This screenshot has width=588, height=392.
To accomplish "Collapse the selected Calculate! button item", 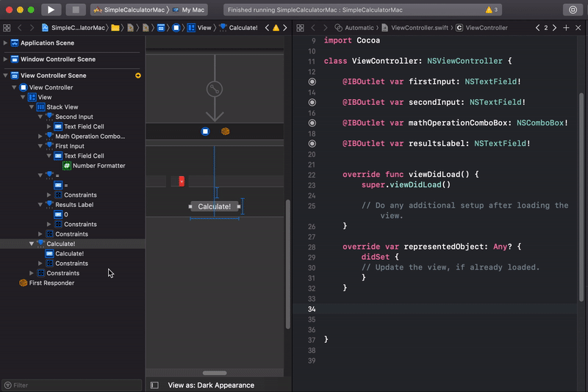I will click(x=32, y=244).
